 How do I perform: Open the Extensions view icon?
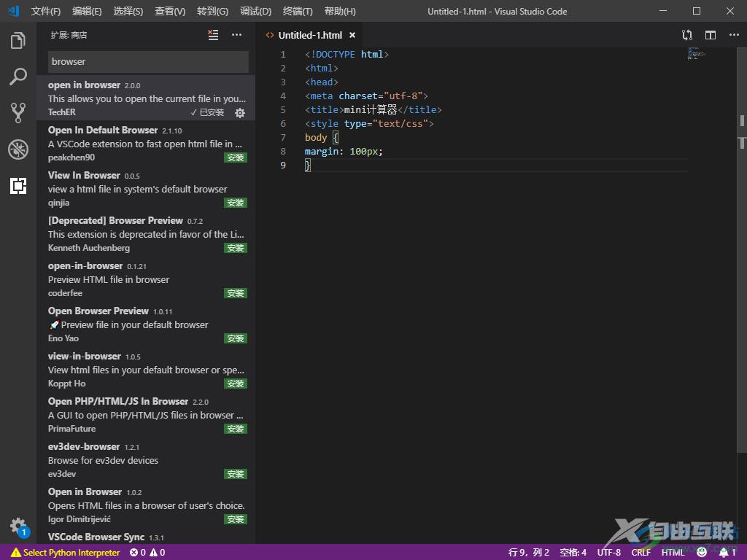[x=18, y=186]
